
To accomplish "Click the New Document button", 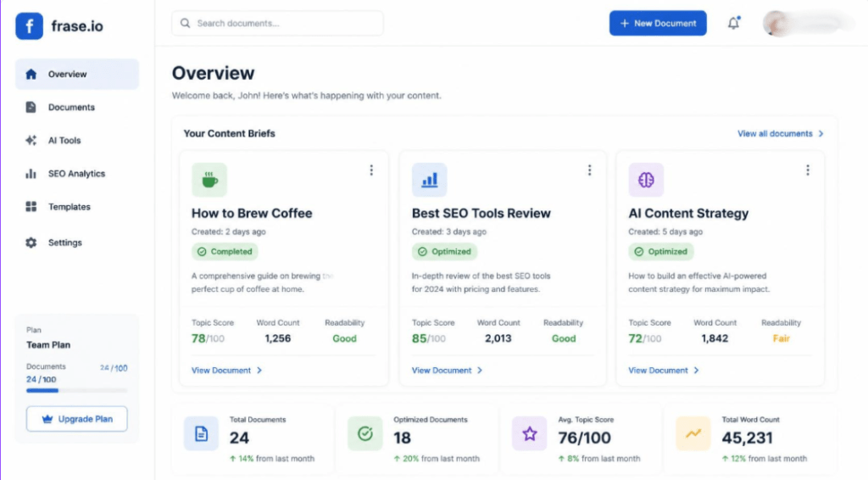I will tap(658, 23).
